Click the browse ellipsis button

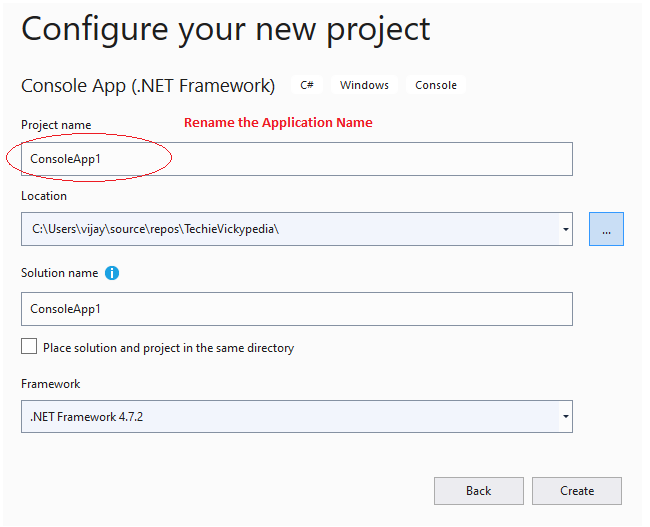(x=606, y=229)
